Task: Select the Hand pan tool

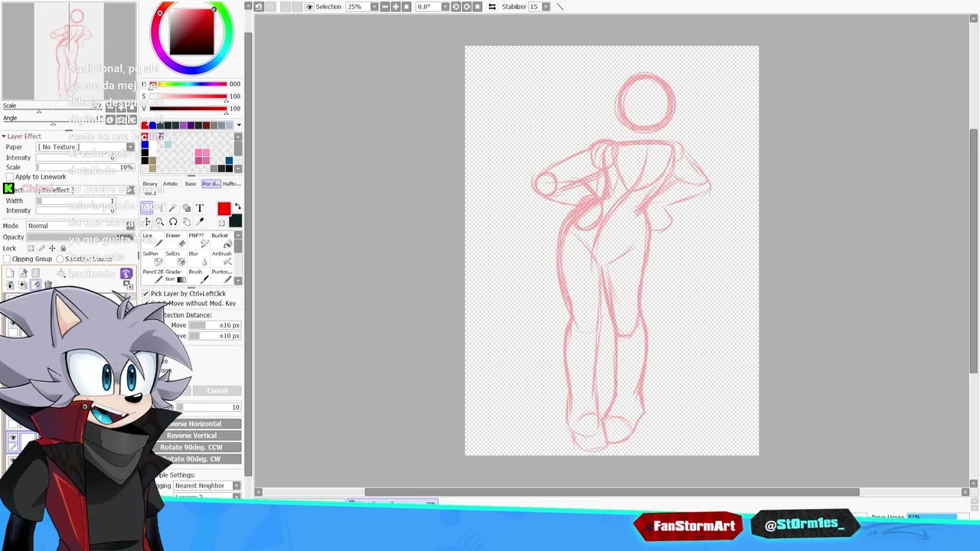Action: pos(186,221)
